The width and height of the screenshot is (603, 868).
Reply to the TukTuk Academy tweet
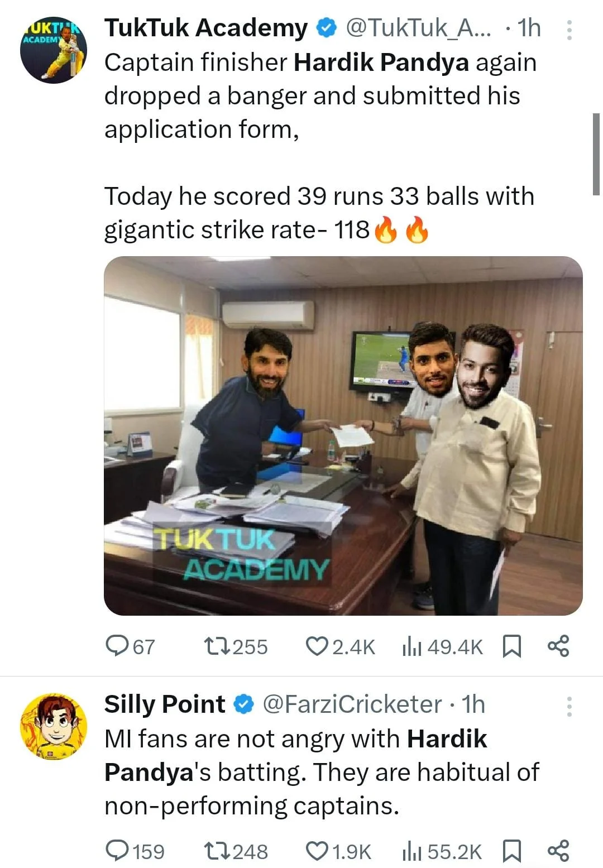(x=117, y=646)
